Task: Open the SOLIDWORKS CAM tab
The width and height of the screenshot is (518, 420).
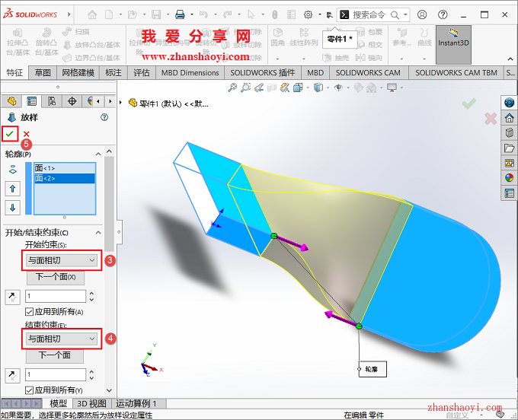Action: click(x=368, y=73)
